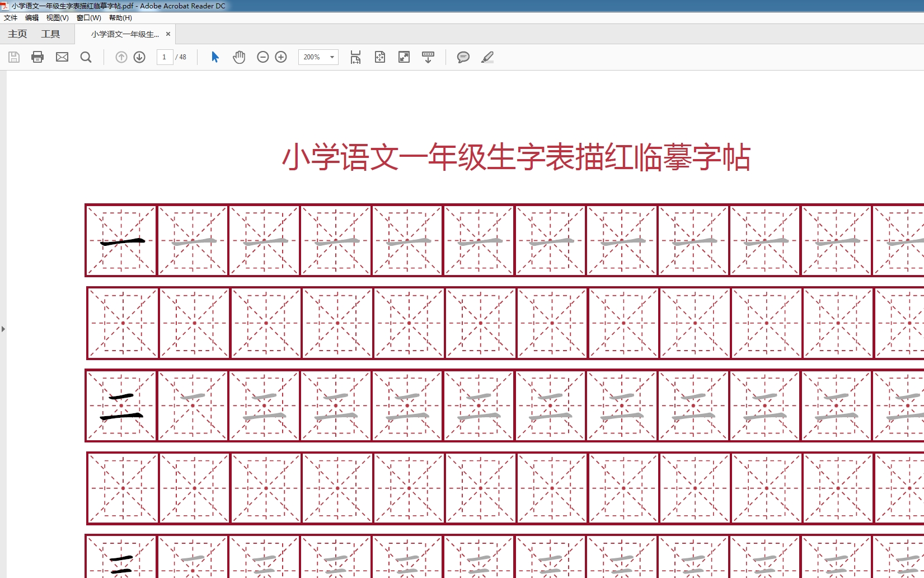Screen dimensions: 924x578
Task: Save the PDF file
Action: (14, 57)
